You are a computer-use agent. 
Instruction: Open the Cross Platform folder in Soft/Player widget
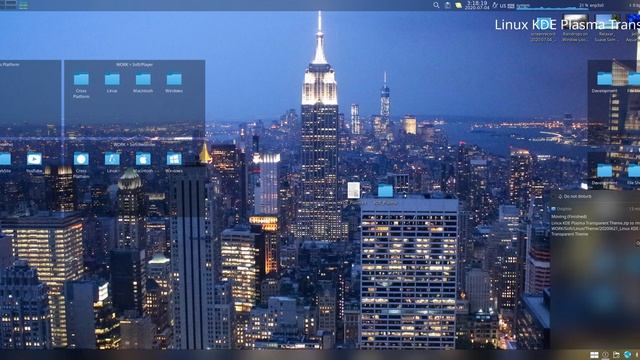point(81,80)
